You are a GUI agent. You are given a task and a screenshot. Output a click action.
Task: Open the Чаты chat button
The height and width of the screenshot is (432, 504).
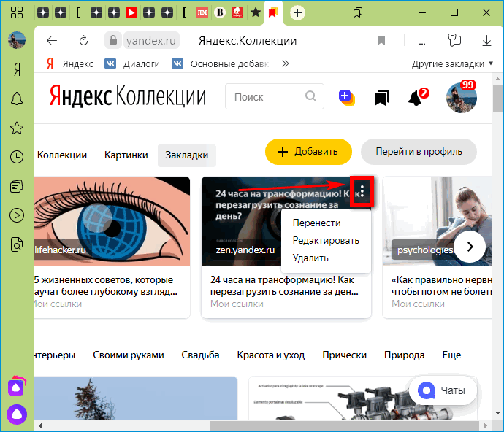click(x=443, y=390)
